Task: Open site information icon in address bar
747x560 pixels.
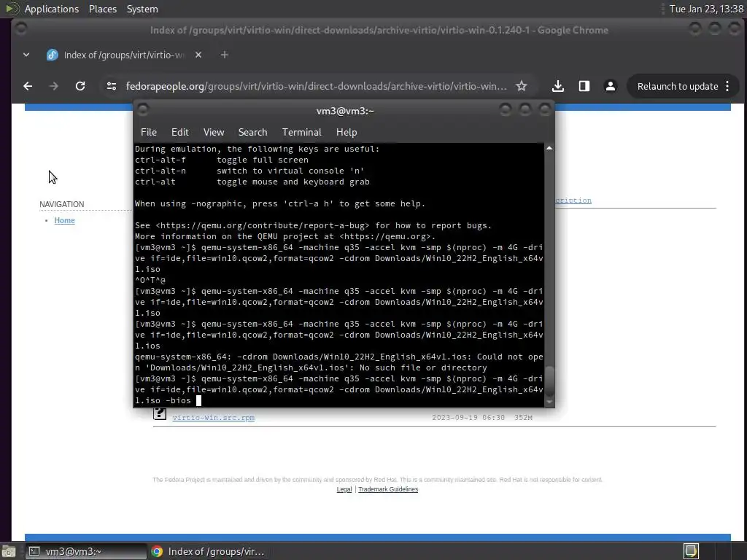Action: click(x=112, y=86)
